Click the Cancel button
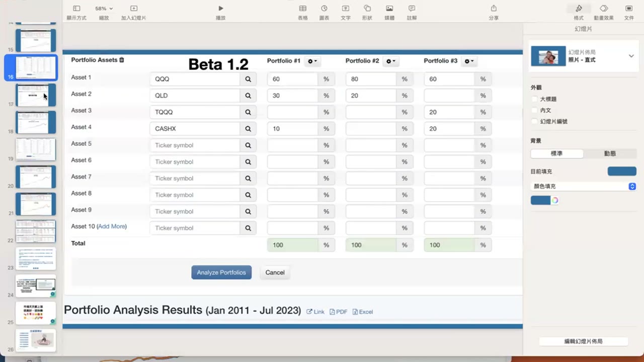Viewport: 644px width, 362px height. (275, 273)
